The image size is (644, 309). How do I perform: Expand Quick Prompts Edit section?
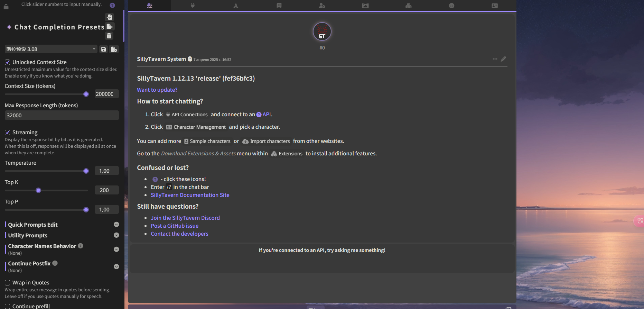click(x=116, y=225)
